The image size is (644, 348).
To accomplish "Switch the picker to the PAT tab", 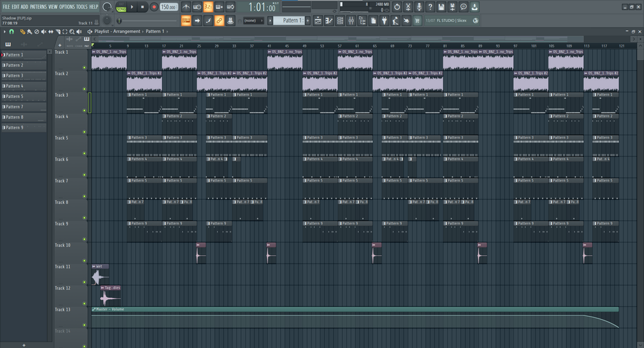I will tap(87, 46).
